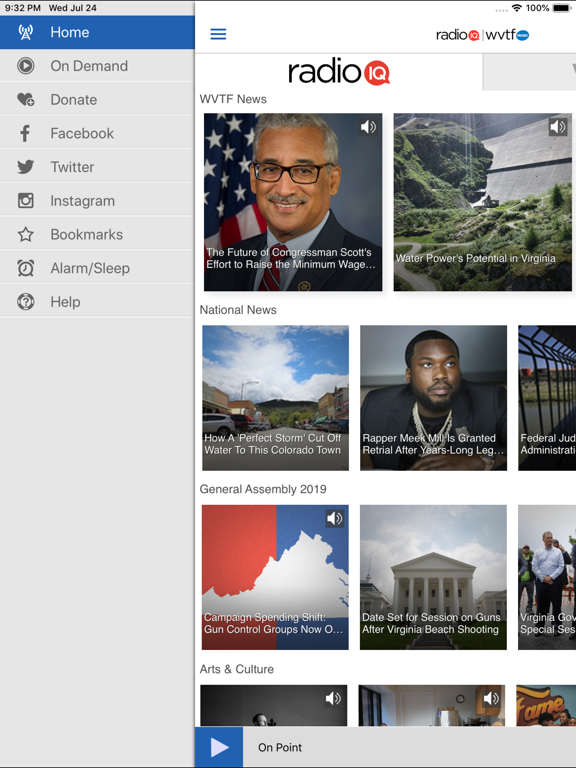
Task: Switch to the radio IQ station tab
Action: [x=339, y=72]
